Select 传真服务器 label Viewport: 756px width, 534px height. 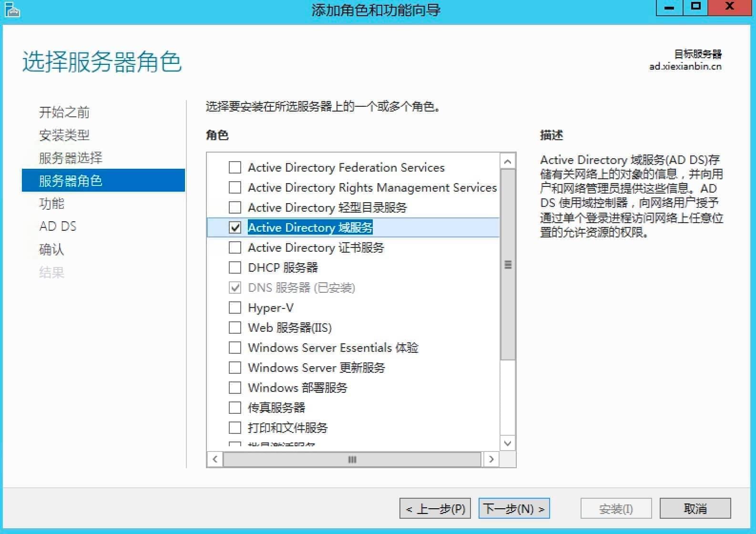point(276,408)
